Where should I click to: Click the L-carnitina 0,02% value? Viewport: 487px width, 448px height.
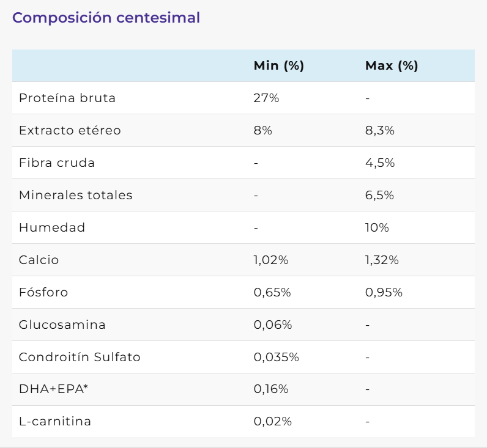point(272,422)
